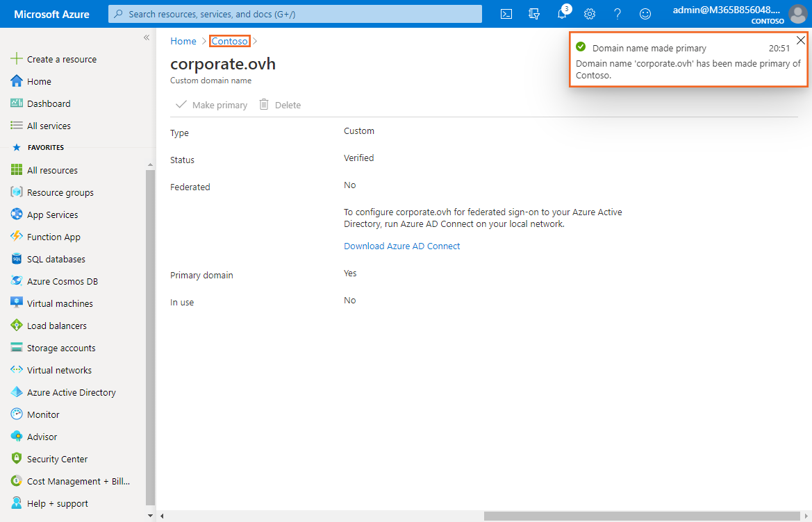Click the horizontal scrollbar at the bottom

[x=642, y=516]
